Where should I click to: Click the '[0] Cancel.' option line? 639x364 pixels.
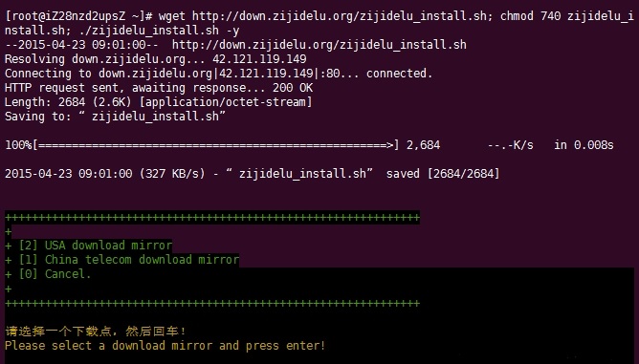[48, 274]
